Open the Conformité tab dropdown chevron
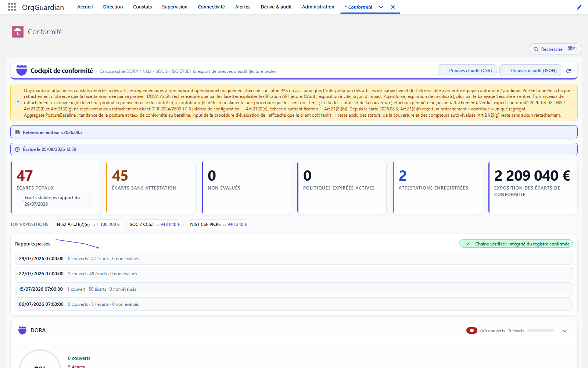The image size is (588, 368). pyautogui.click(x=381, y=7)
